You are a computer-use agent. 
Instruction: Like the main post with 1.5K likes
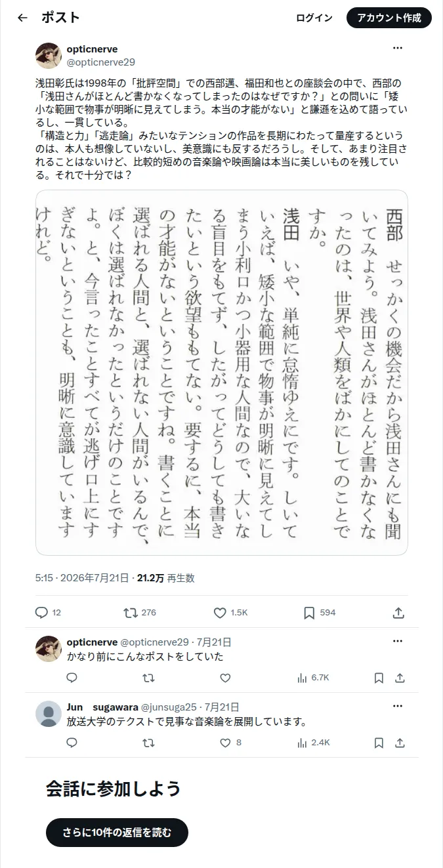(231, 612)
